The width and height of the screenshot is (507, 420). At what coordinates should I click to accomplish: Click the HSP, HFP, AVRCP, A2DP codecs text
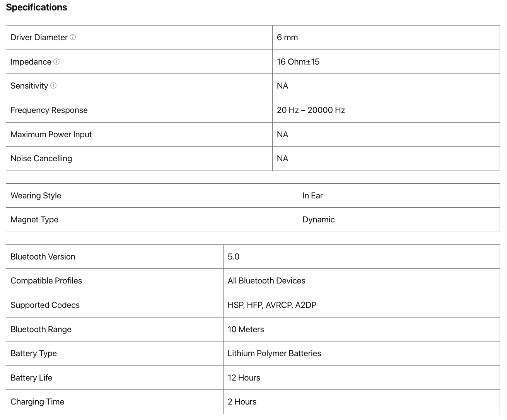tap(272, 305)
